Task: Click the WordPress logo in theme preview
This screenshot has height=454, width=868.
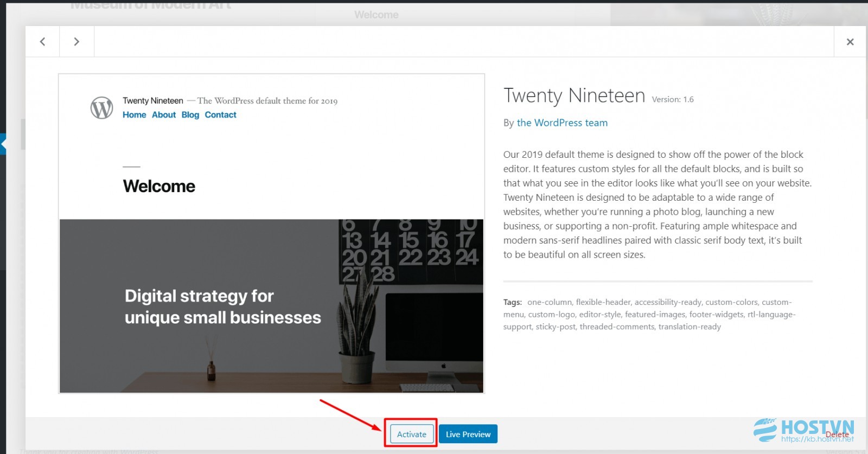Action: tap(101, 107)
